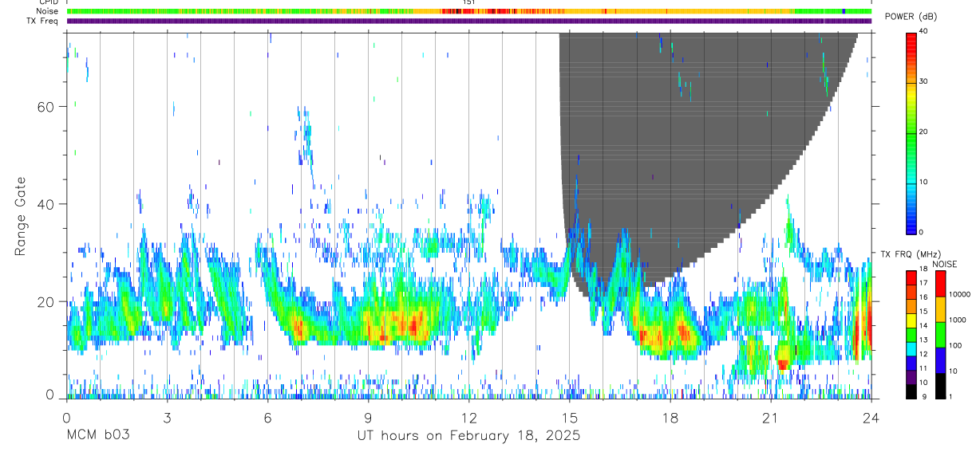Click the '15' label on the TX FRQ legend

923,312
